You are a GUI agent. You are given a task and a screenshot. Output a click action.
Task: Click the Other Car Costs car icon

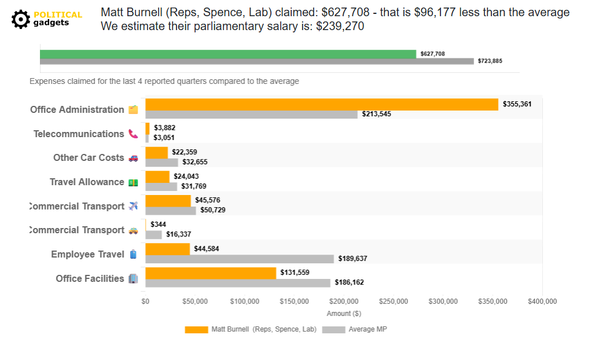click(133, 158)
